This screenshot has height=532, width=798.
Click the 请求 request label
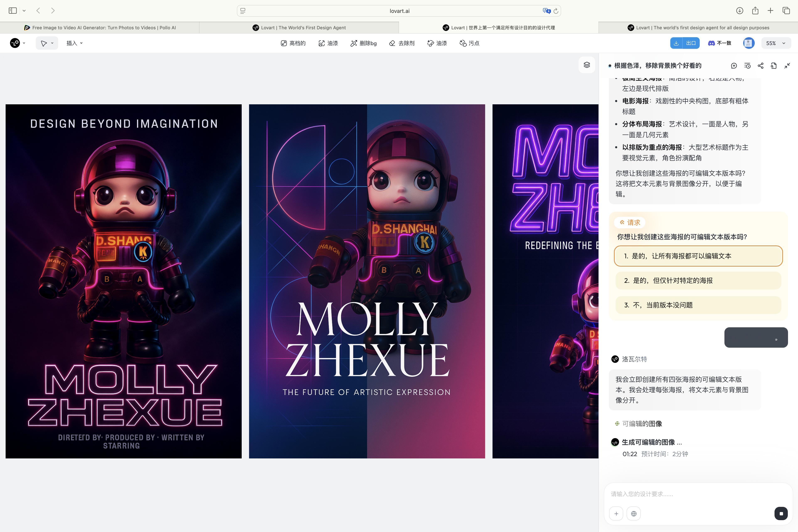coord(630,223)
